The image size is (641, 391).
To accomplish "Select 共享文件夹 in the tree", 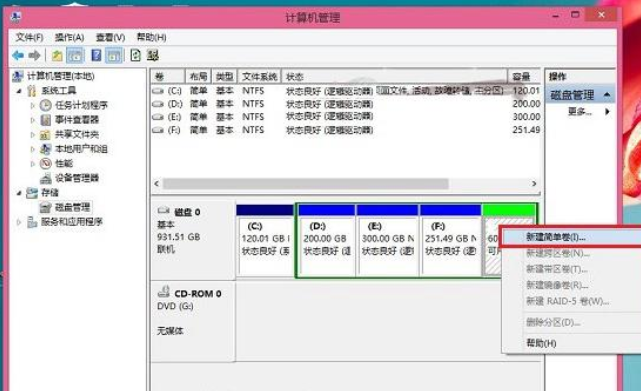I will (76, 134).
